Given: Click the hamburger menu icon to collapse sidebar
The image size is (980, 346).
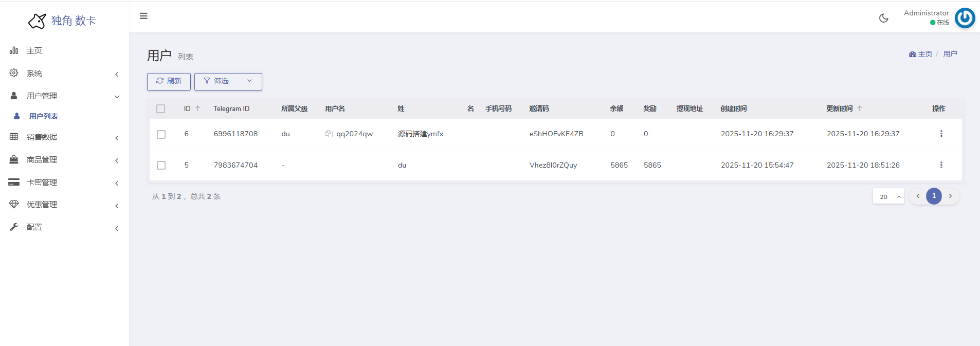Looking at the screenshot, I should coord(143,16).
